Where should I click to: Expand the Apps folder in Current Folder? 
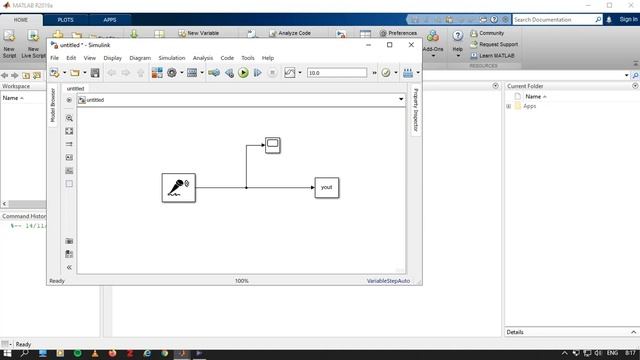[x=509, y=106]
